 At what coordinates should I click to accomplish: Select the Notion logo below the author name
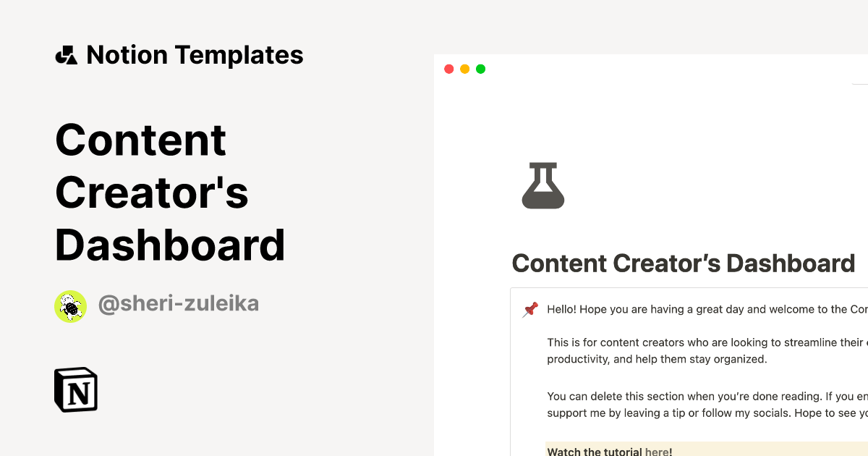tap(75, 389)
